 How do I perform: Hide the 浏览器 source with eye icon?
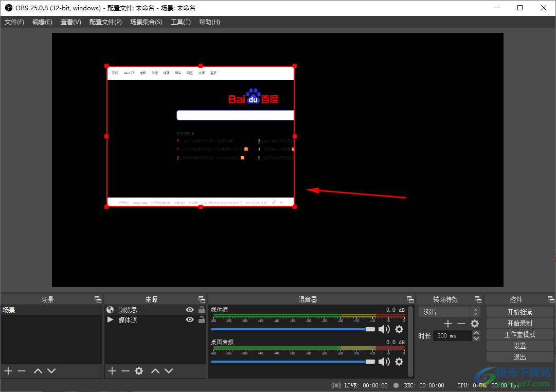point(190,310)
